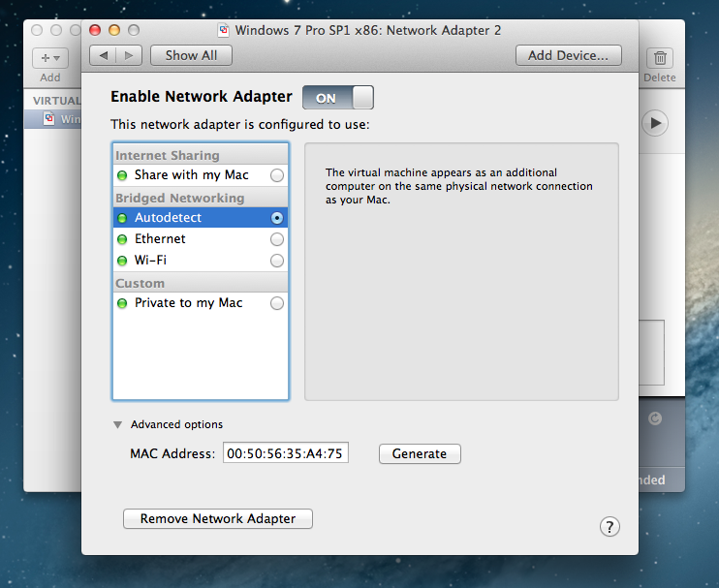Click the forward navigation arrow
The image size is (719, 588).
pos(129,55)
